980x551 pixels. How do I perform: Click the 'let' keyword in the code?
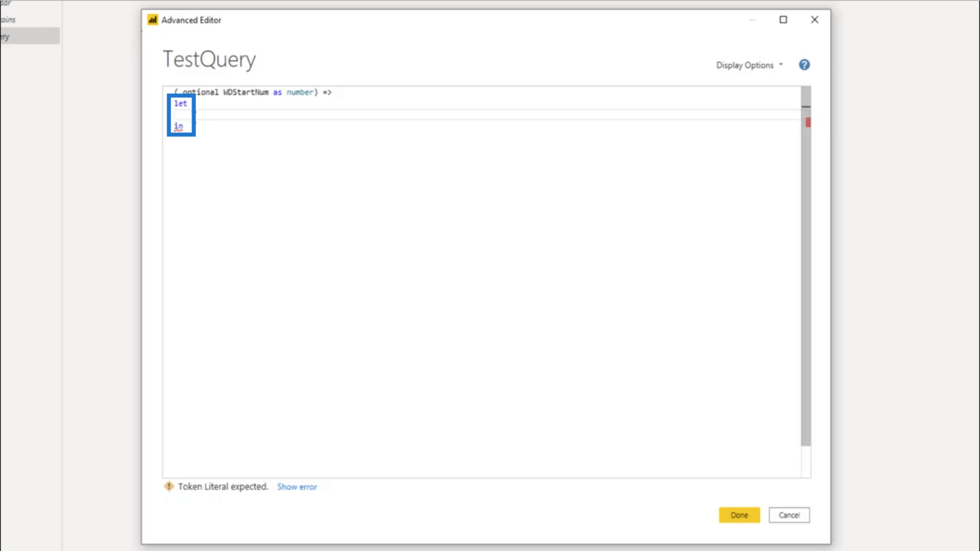tap(180, 103)
